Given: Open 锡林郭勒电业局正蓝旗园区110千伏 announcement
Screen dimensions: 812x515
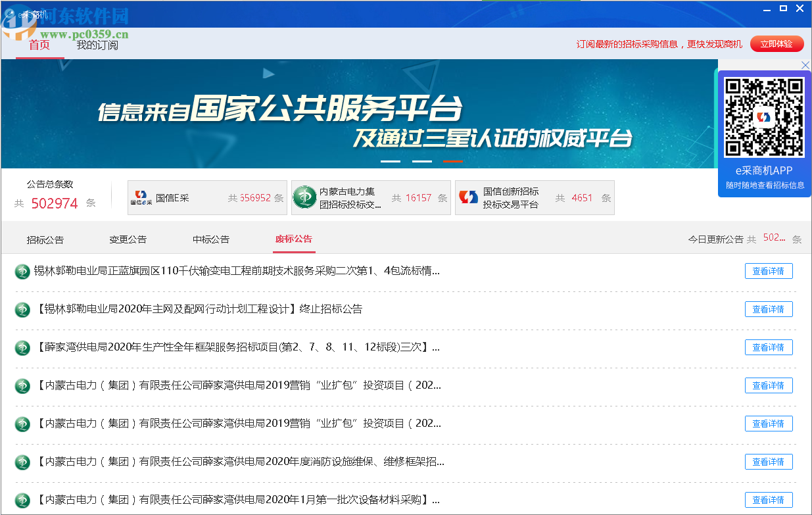Looking at the screenshot, I should [237, 271].
